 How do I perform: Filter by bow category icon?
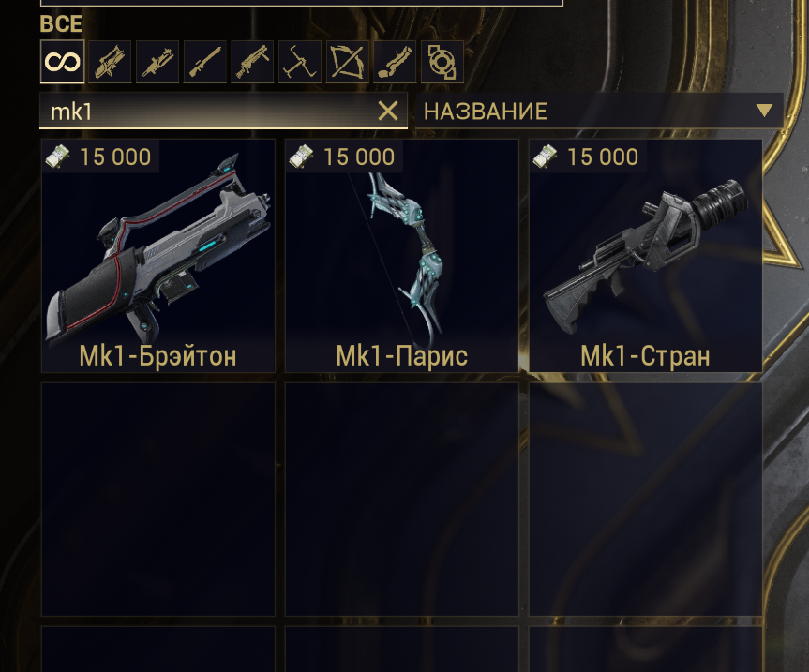pyautogui.click(x=347, y=62)
